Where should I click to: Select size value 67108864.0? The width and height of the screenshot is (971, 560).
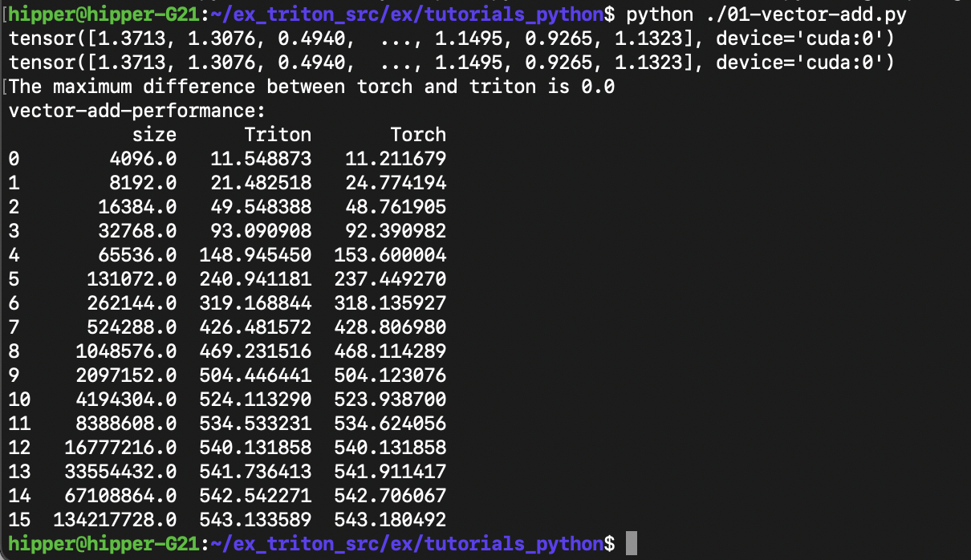coord(121,496)
